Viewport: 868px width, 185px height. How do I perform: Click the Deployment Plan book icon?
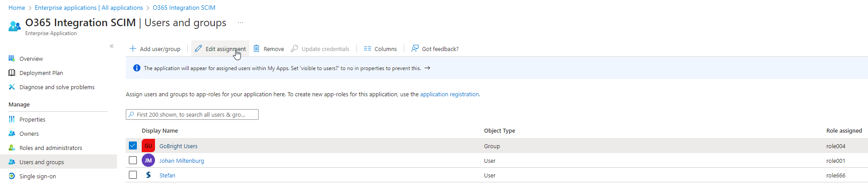coord(12,73)
